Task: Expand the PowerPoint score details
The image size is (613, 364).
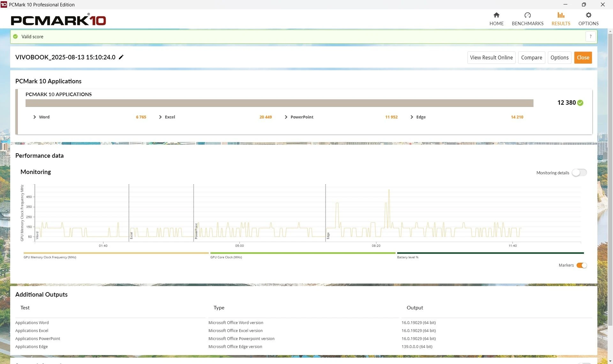Action: click(x=286, y=117)
